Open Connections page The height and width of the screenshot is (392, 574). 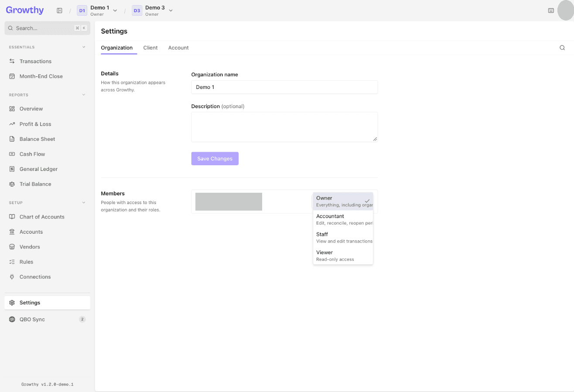pos(48,277)
